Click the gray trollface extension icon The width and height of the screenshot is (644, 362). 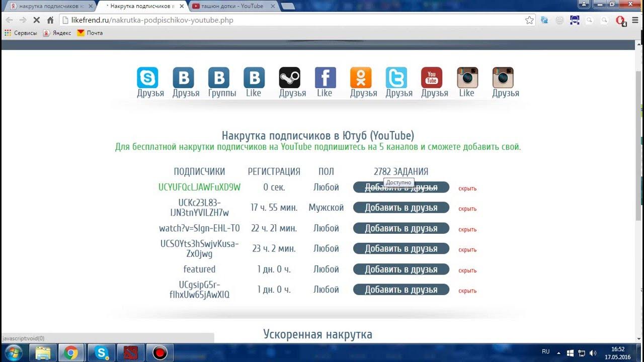point(559,20)
